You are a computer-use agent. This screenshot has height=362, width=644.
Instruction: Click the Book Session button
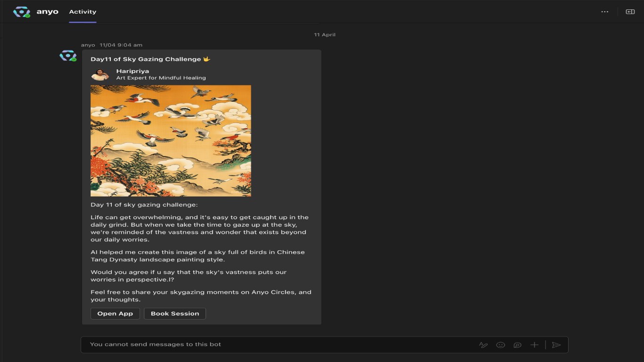click(175, 313)
